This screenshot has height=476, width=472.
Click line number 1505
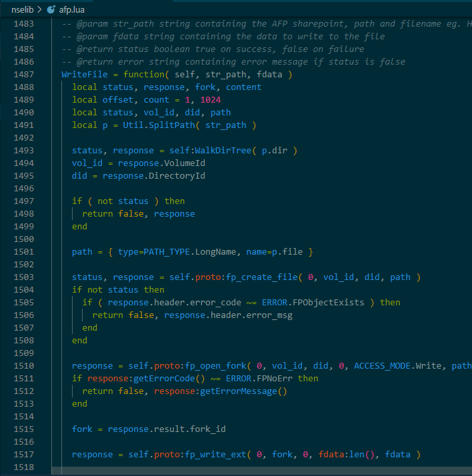click(x=24, y=303)
